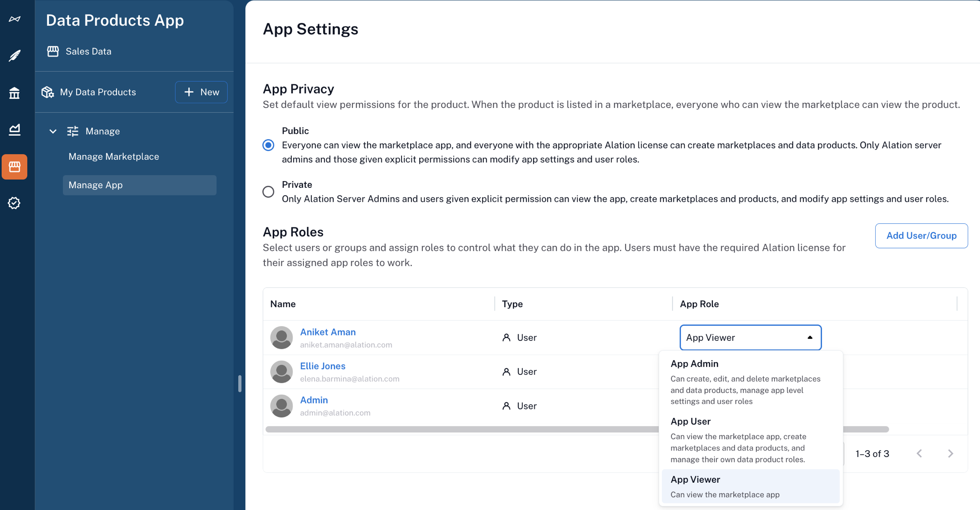This screenshot has width=980, height=510.
Task: Open Manage Marketplace in the sidebar
Action: [x=113, y=157]
